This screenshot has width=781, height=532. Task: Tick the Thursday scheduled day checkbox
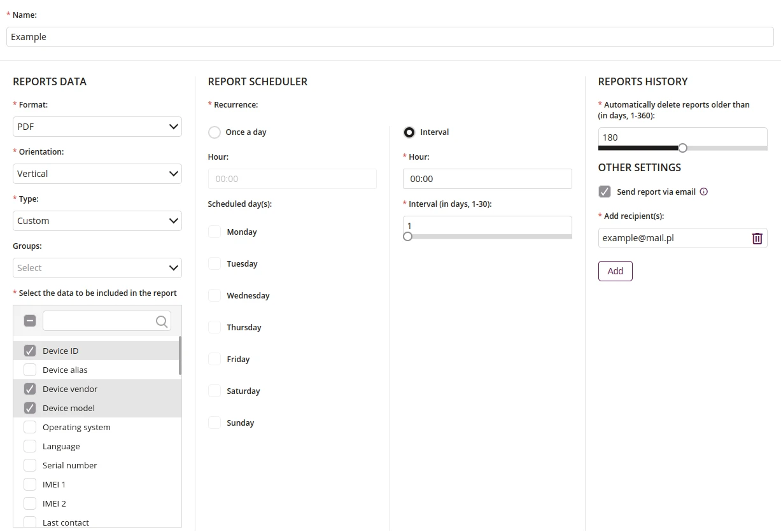(215, 327)
